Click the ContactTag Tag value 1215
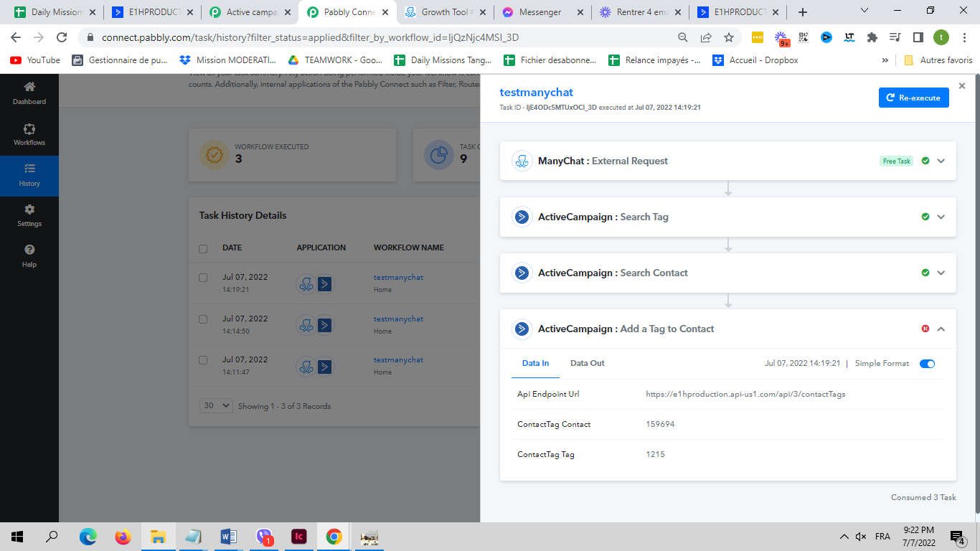This screenshot has height=551, width=980. [x=655, y=454]
